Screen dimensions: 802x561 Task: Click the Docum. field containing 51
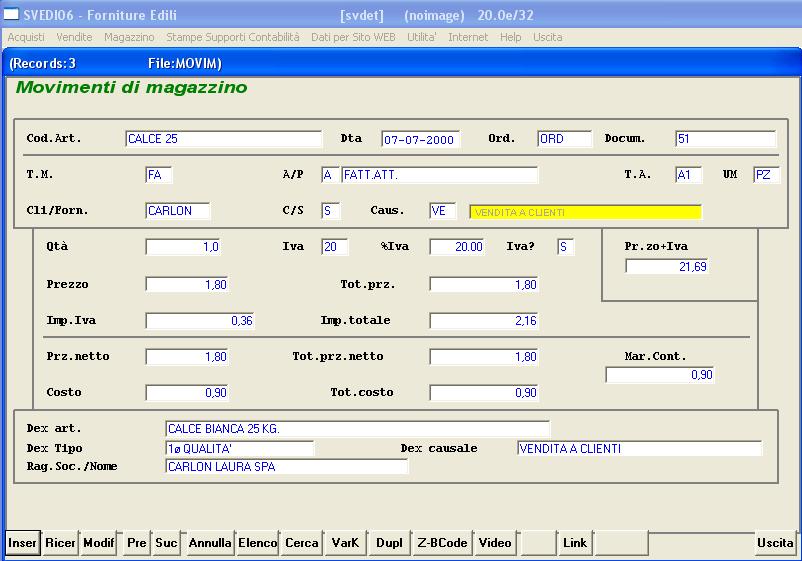[725, 139]
